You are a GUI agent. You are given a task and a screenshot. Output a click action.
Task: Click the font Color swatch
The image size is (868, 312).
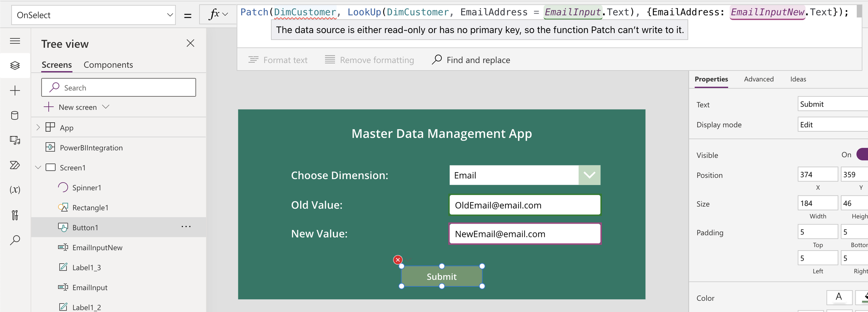(x=839, y=297)
